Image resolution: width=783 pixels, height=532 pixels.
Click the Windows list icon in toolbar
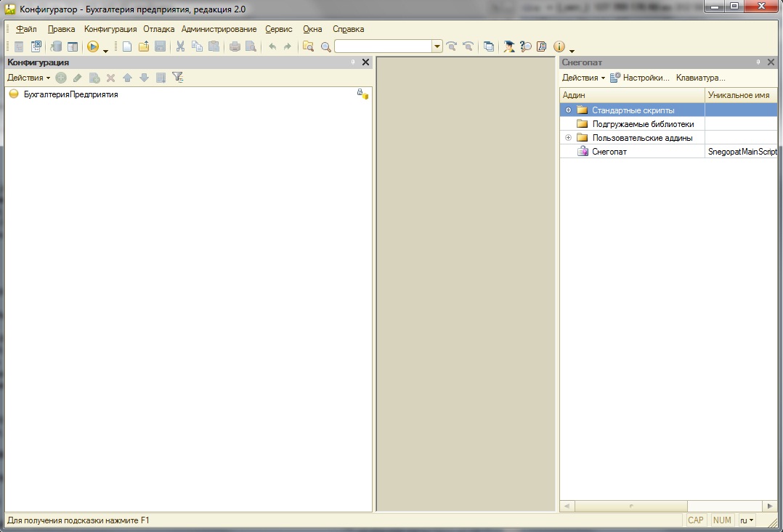pyautogui.click(x=489, y=46)
